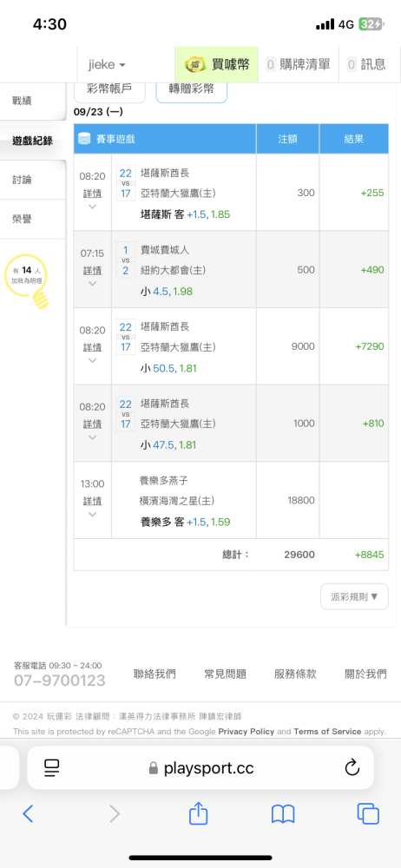Reload the playsport.cc page
Image resolution: width=401 pixels, height=868 pixels.
(x=352, y=767)
